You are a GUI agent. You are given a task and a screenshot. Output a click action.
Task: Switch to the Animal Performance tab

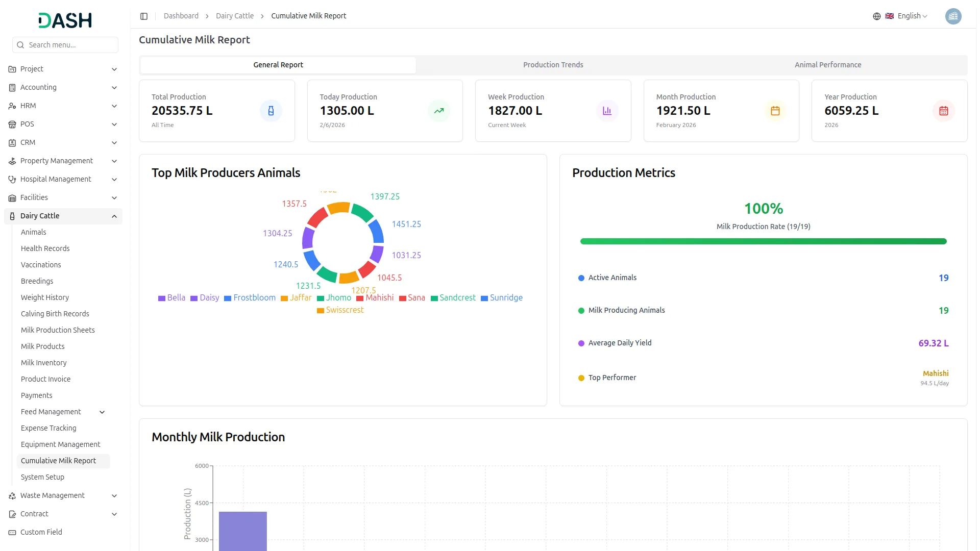(827, 65)
